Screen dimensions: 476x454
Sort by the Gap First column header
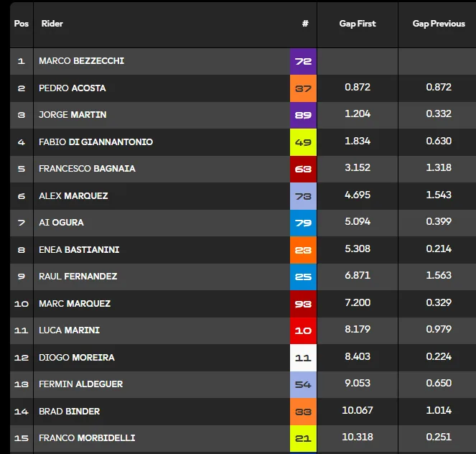(358, 24)
